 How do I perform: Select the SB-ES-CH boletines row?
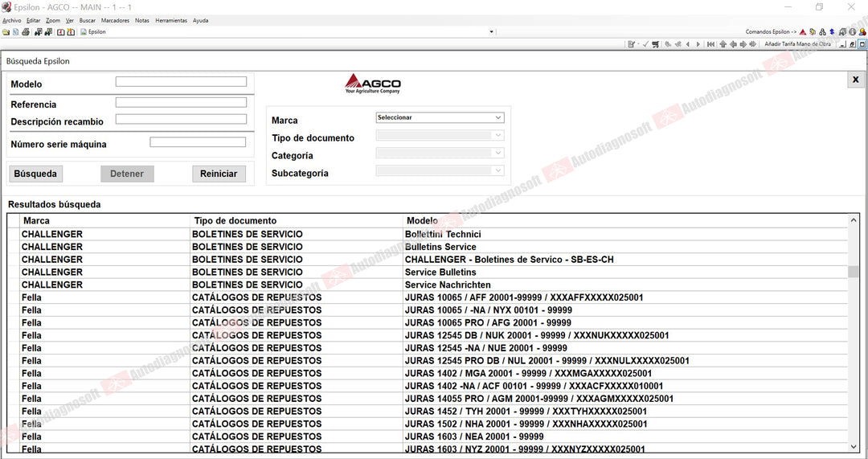point(428,260)
